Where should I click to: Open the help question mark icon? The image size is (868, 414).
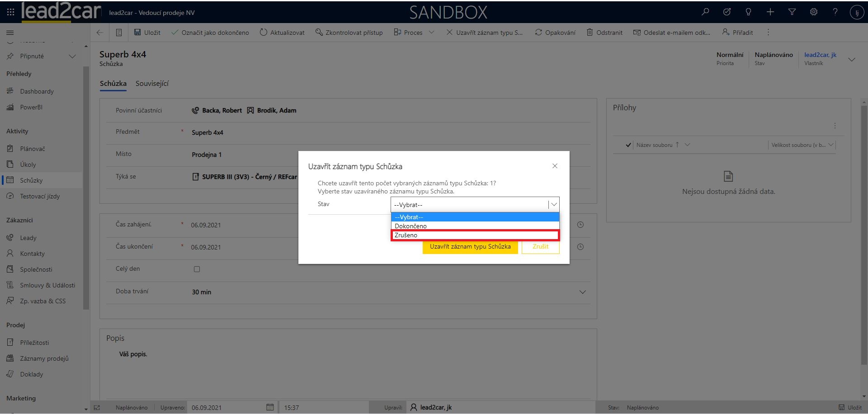click(835, 12)
